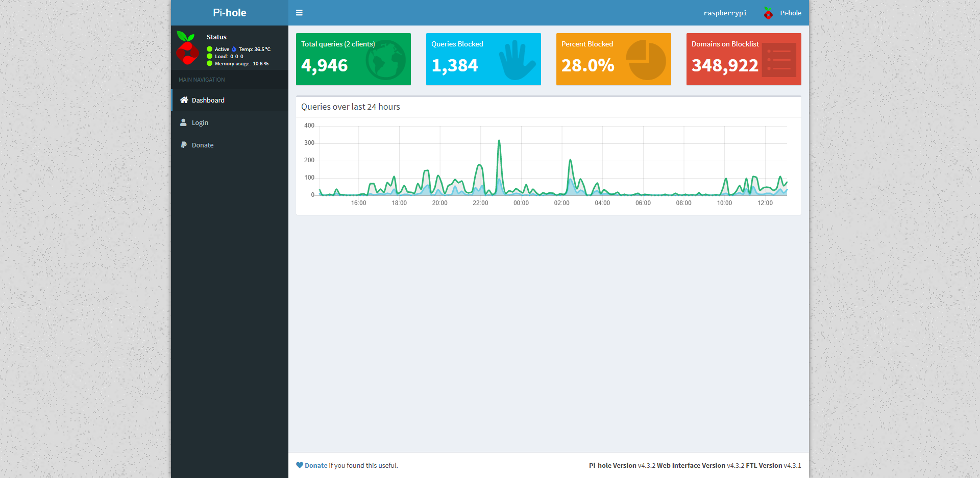Click the green Active status indicator

209,49
